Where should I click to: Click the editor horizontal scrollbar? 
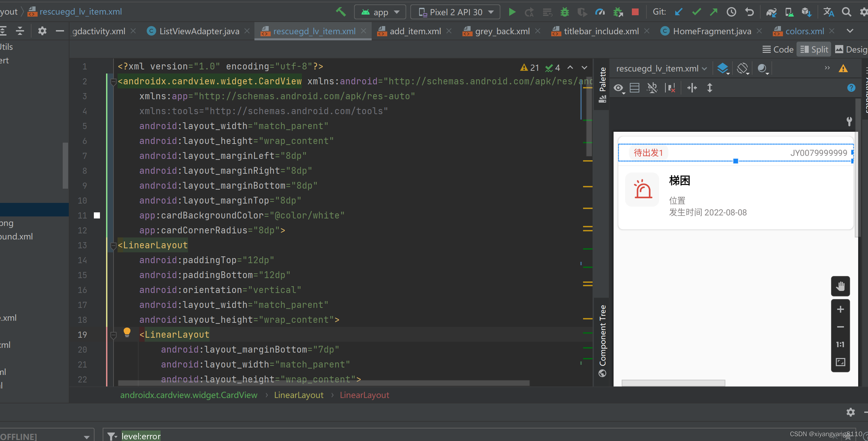point(324,383)
